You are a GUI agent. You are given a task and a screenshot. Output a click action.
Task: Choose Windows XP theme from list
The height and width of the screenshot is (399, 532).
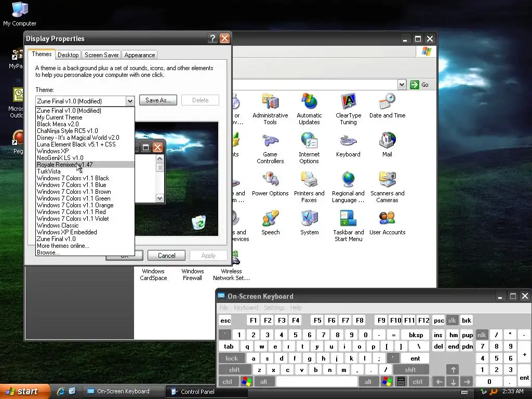pyautogui.click(x=85, y=151)
